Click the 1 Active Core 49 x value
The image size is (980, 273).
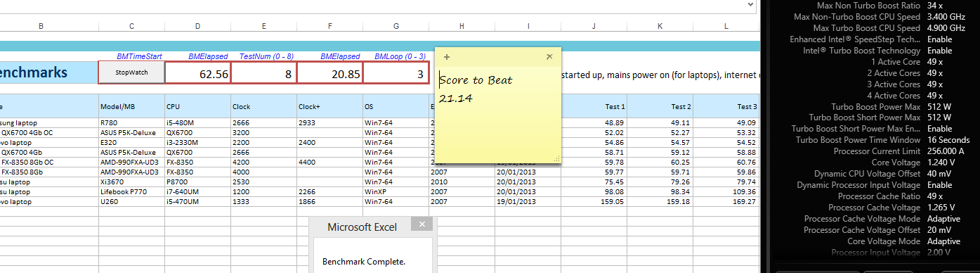click(x=935, y=61)
